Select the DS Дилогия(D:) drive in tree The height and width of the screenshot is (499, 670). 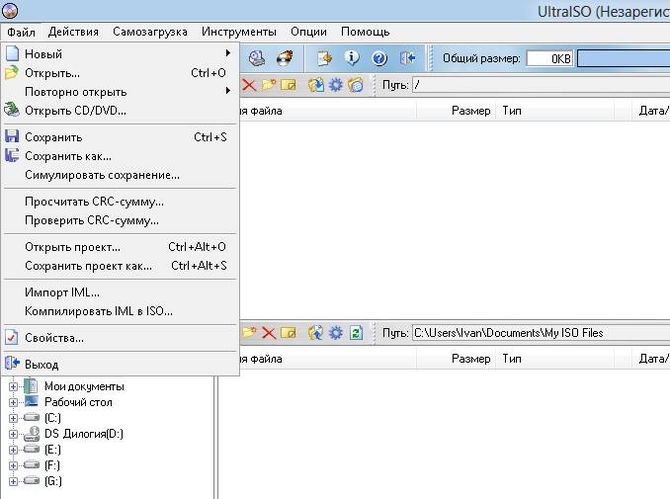click(x=84, y=434)
